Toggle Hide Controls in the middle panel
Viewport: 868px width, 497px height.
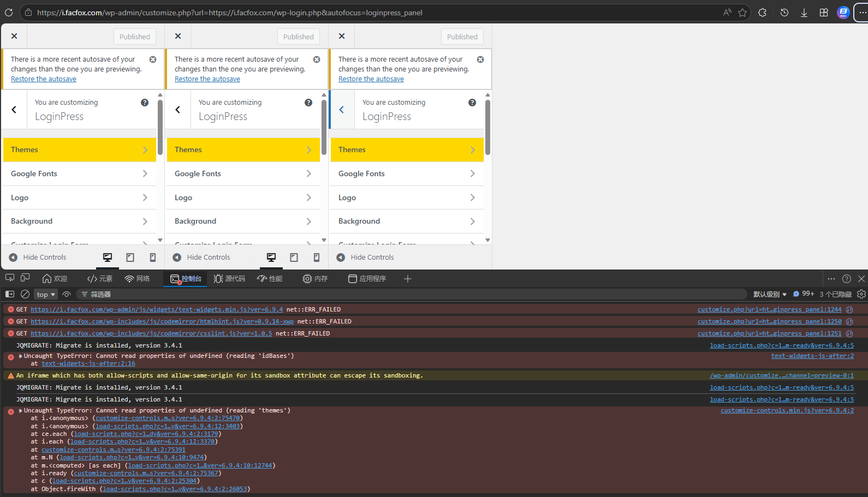[201, 258]
